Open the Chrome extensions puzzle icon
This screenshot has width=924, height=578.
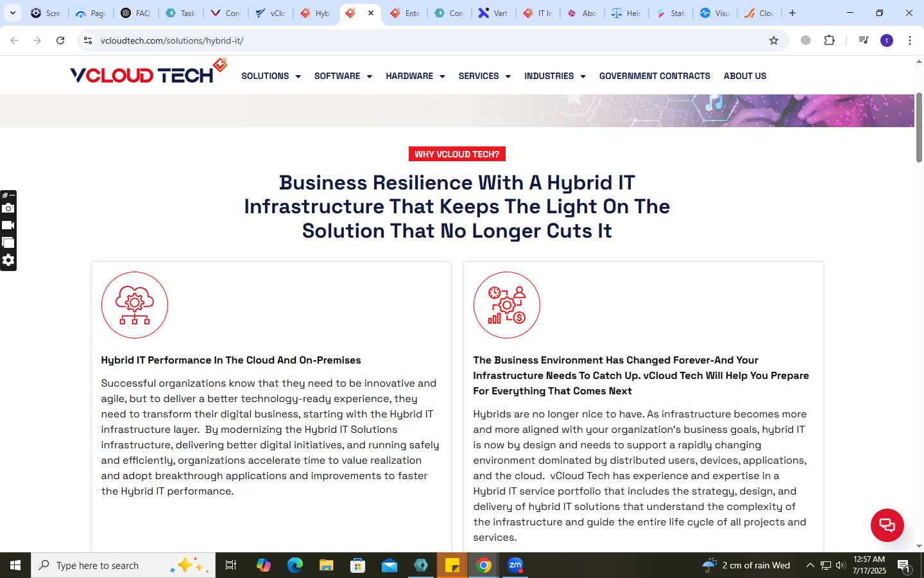coord(829,40)
